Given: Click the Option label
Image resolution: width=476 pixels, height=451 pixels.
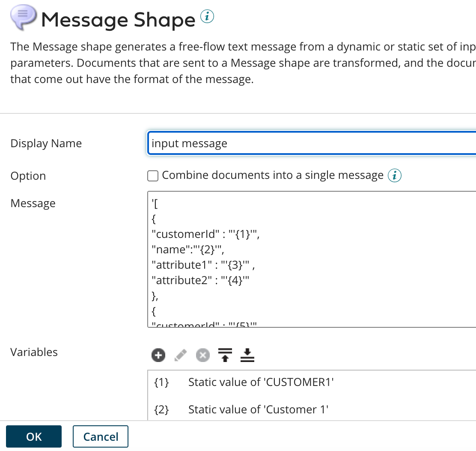Looking at the screenshot, I should [28, 176].
